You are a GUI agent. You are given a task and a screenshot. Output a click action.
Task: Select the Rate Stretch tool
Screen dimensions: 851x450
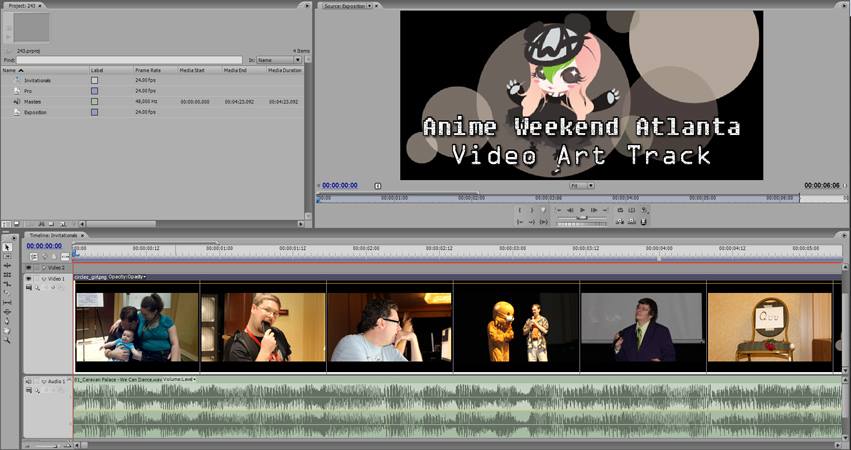7,284
